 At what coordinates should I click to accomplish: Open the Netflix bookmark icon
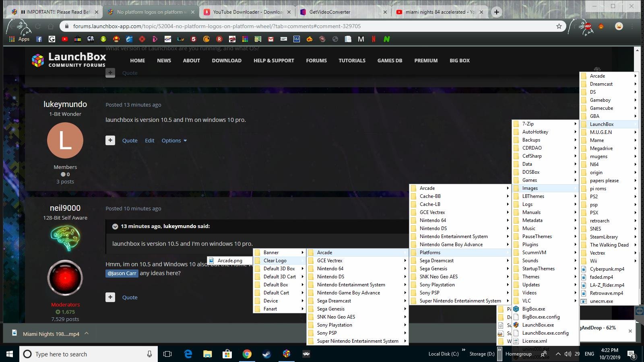pyautogui.click(x=374, y=39)
